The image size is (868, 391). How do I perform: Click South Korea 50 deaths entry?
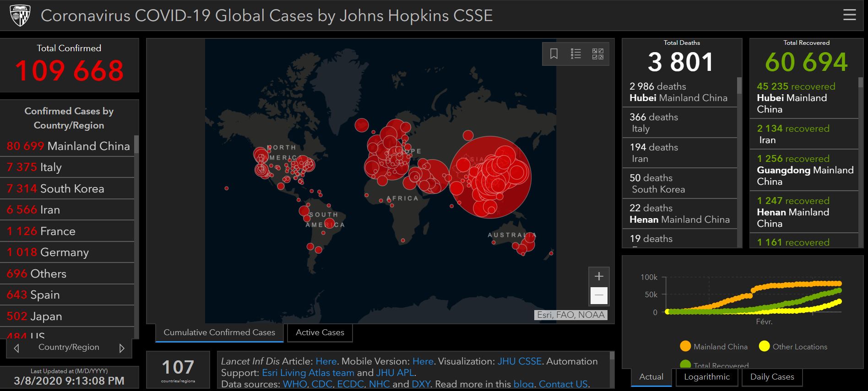[680, 183]
